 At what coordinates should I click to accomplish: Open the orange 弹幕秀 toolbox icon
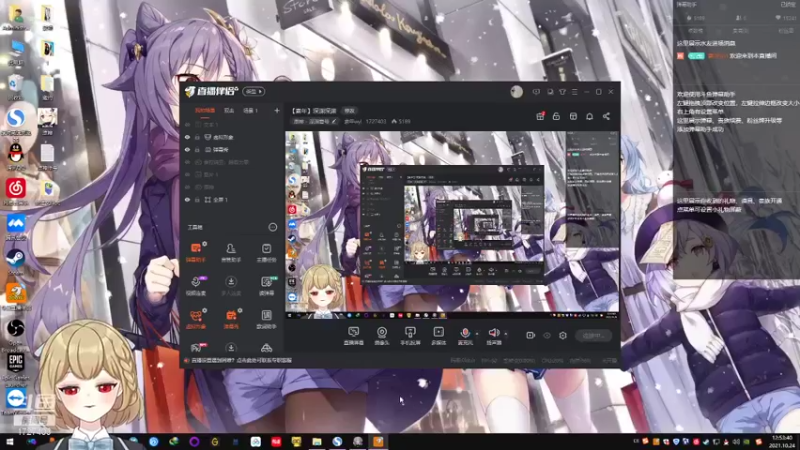pyautogui.click(x=231, y=319)
